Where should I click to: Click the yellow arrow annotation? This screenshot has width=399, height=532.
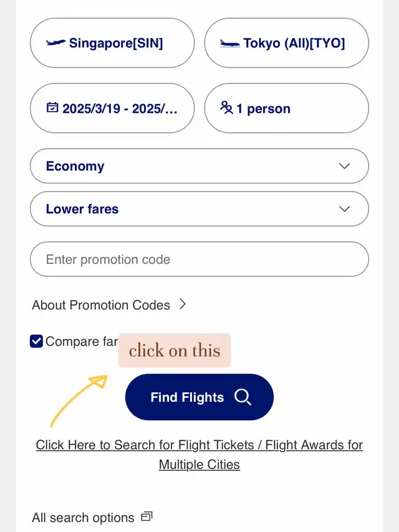[79, 400]
